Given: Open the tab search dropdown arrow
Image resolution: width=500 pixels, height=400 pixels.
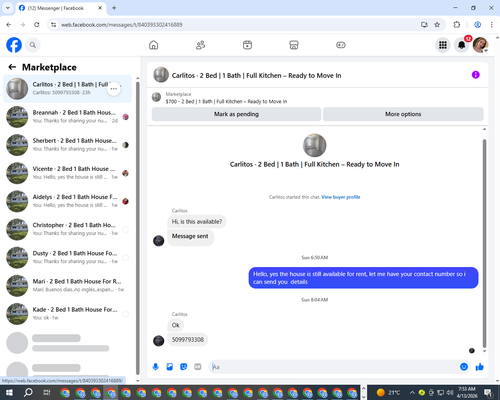Looking at the screenshot, I should click(7, 8).
